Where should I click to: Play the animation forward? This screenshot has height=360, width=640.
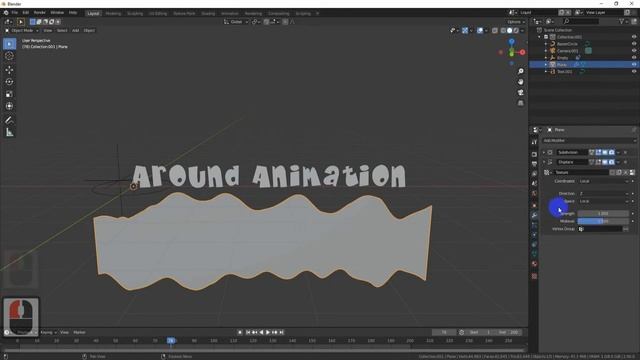268,332
